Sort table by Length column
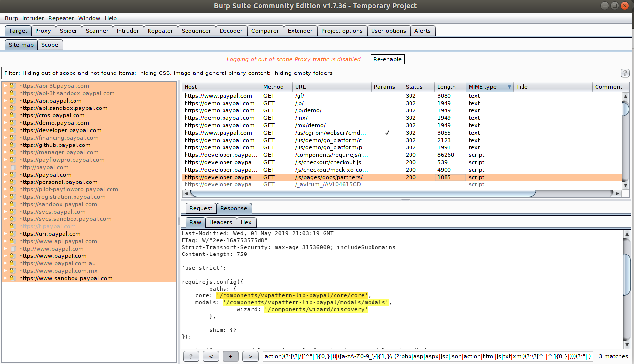This screenshot has width=634, height=364. pos(450,87)
